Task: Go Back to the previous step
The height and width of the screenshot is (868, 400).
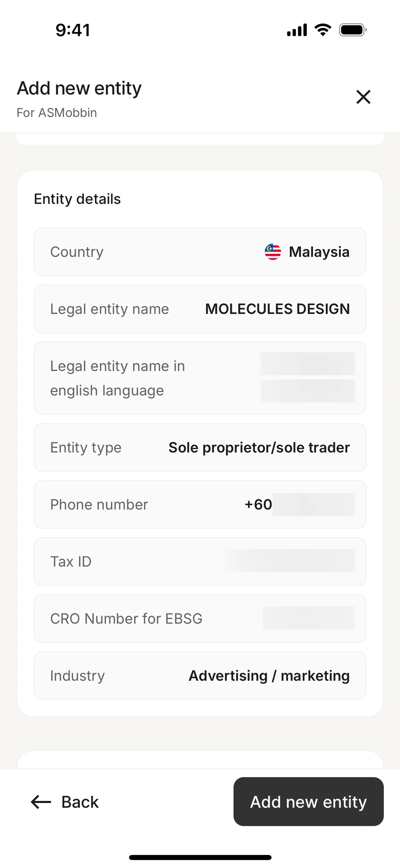Action: click(65, 802)
